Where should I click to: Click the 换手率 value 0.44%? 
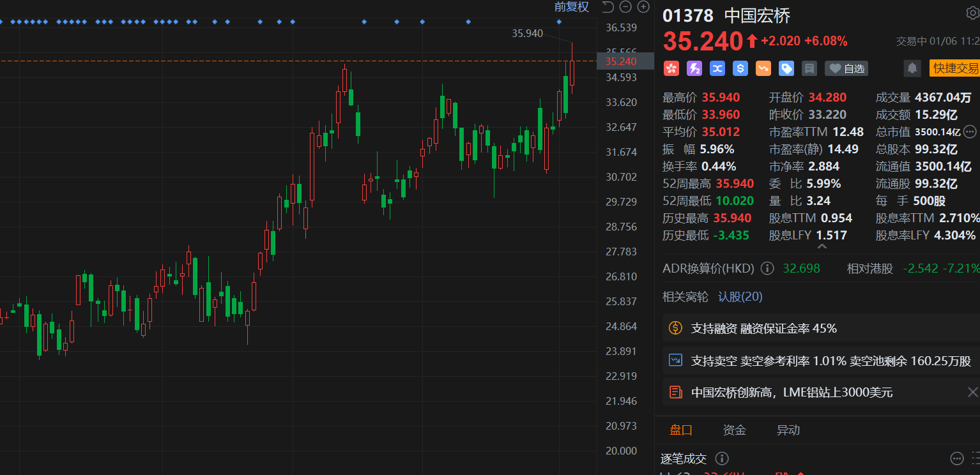719,167
